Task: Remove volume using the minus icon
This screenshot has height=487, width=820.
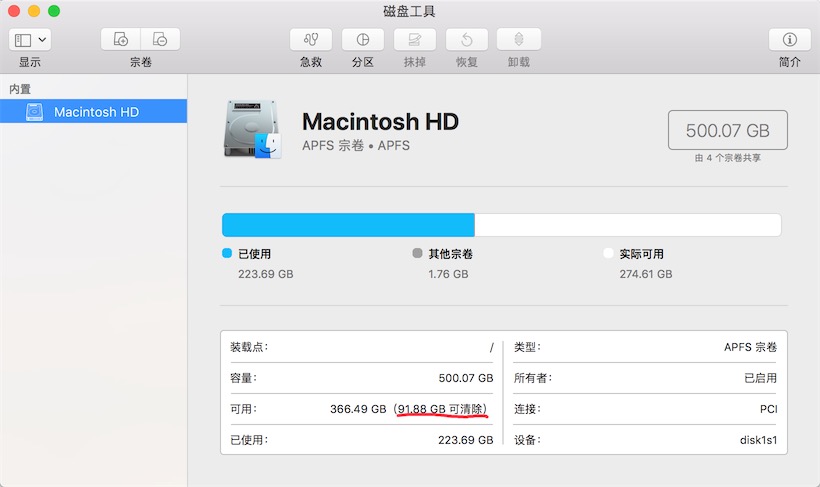Action: tap(160, 40)
